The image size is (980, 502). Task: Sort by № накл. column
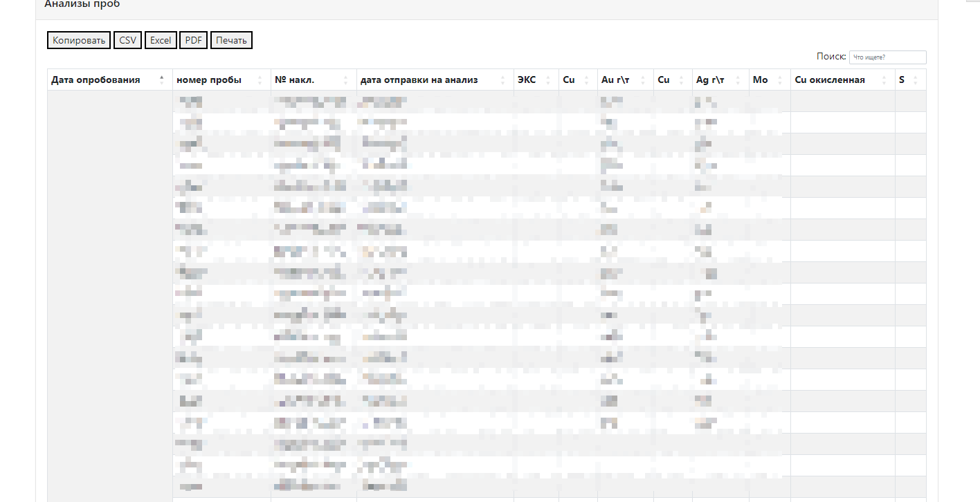(x=313, y=80)
